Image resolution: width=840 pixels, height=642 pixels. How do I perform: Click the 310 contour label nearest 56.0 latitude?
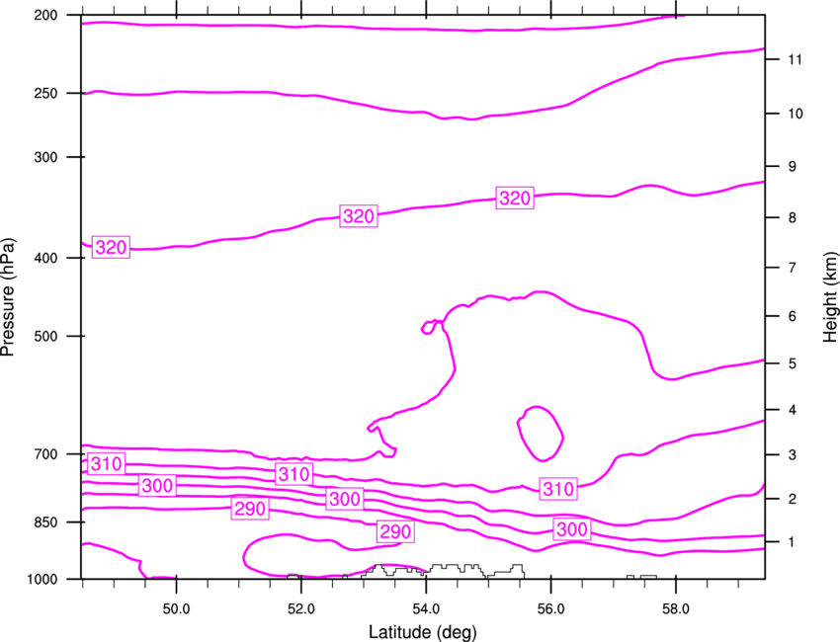[x=558, y=489]
